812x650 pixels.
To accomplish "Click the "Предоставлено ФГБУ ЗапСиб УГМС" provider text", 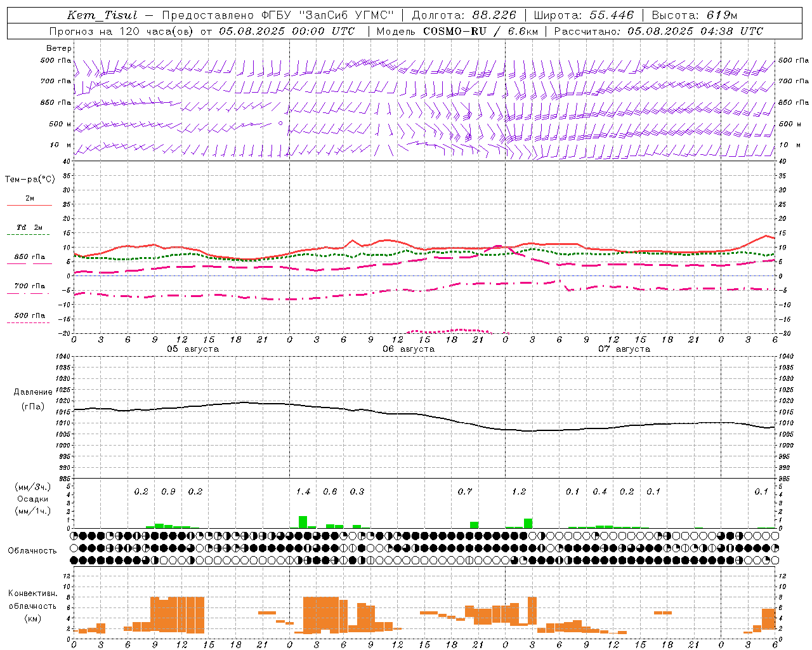I will click(x=278, y=15).
